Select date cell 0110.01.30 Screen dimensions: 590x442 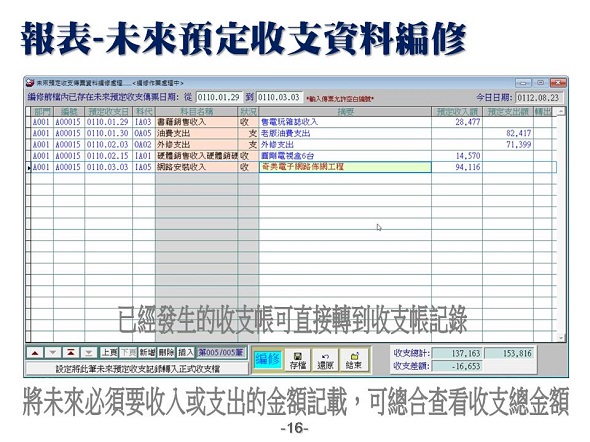(108, 134)
